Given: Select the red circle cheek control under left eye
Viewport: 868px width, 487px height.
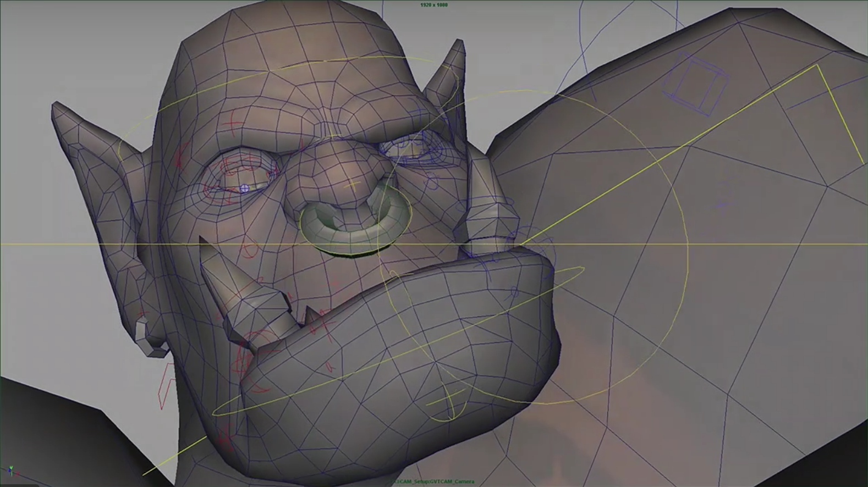Looking at the screenshot, I should [250, 250].
